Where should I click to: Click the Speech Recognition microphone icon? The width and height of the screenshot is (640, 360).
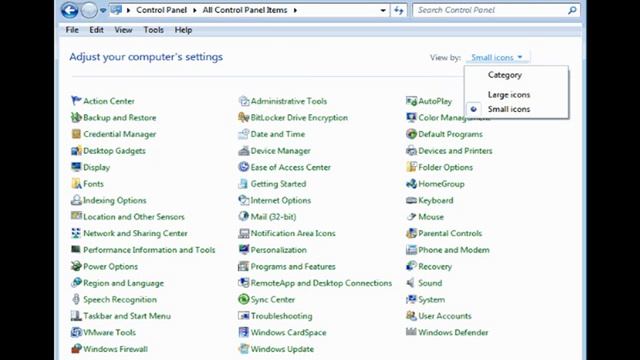[x=76, y=299]
